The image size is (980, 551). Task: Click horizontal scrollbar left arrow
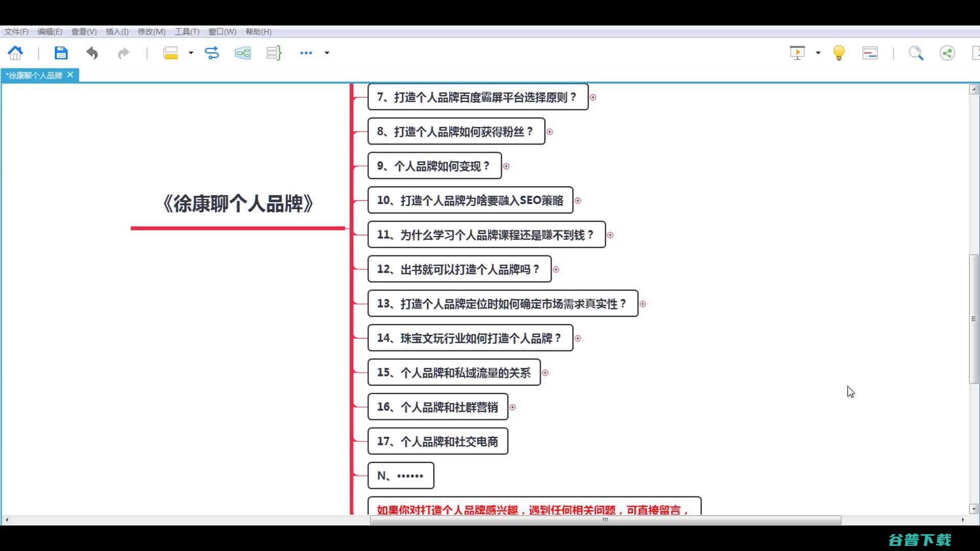pos(7,520)
